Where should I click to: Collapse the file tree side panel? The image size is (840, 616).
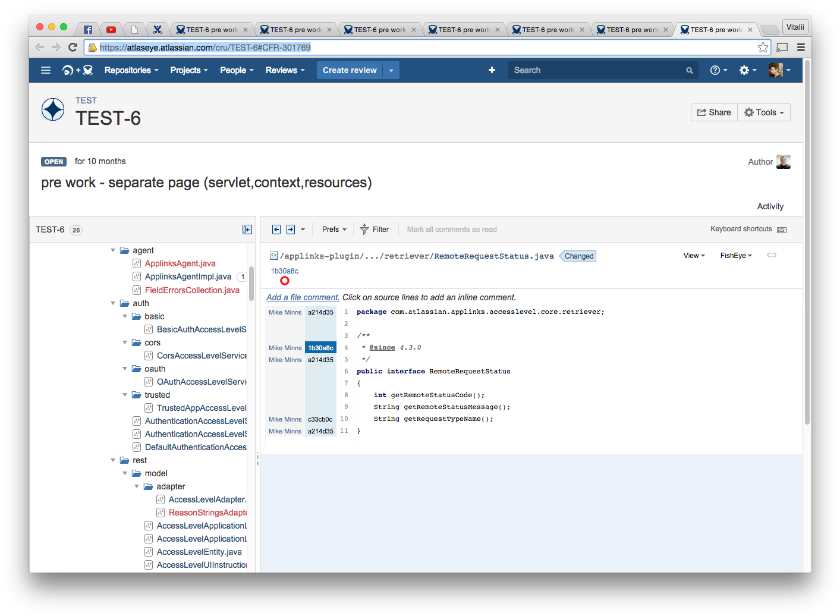pos(247,230)
